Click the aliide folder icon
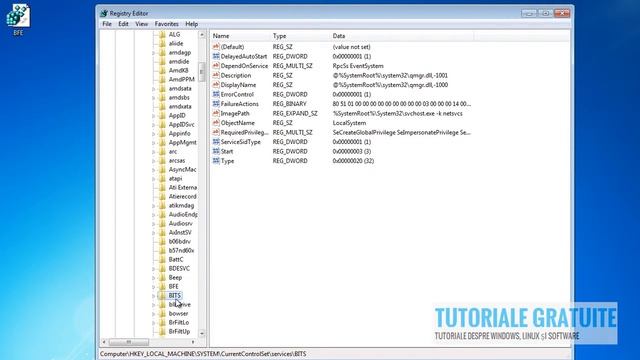 [162, 43]
